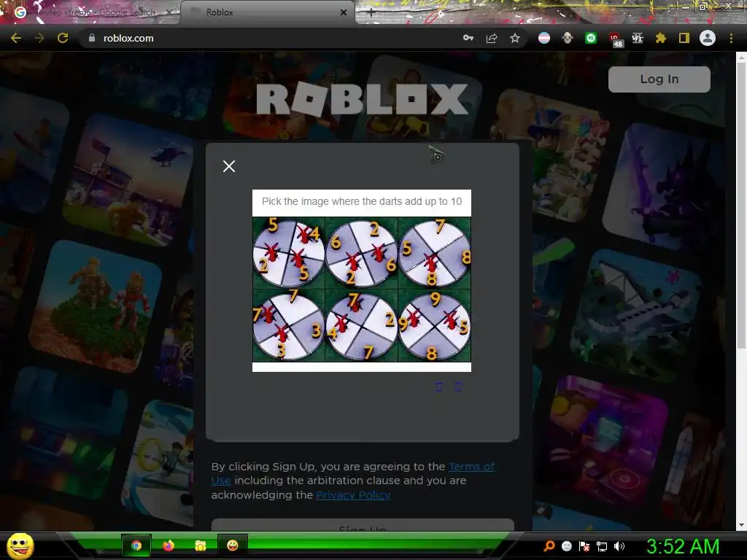Reload the Roblox page
Viewport: 747px width, 560px height.
tap(63, 38)
